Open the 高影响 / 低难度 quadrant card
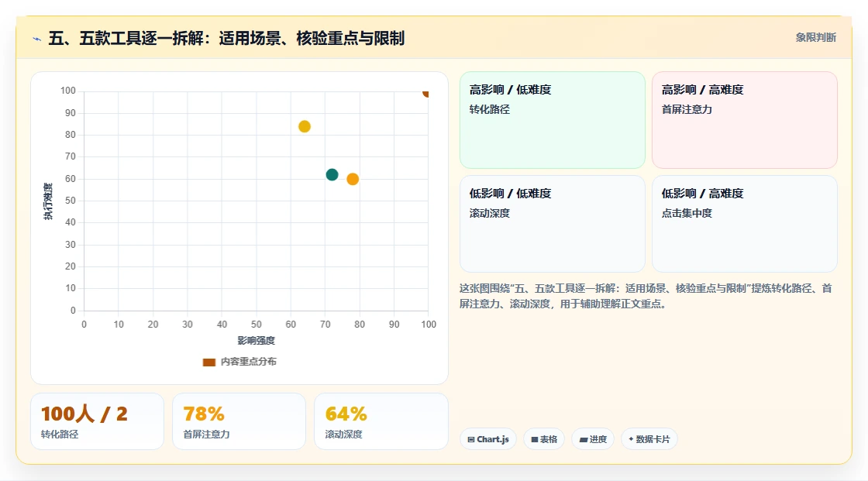 [553, 119]
